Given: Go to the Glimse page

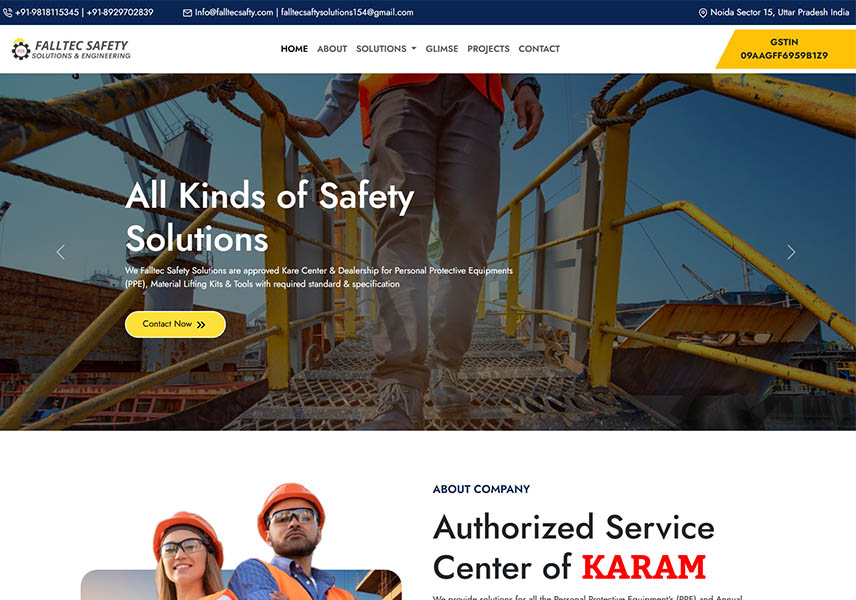Looking at the screenshot, I should (442, 49).
